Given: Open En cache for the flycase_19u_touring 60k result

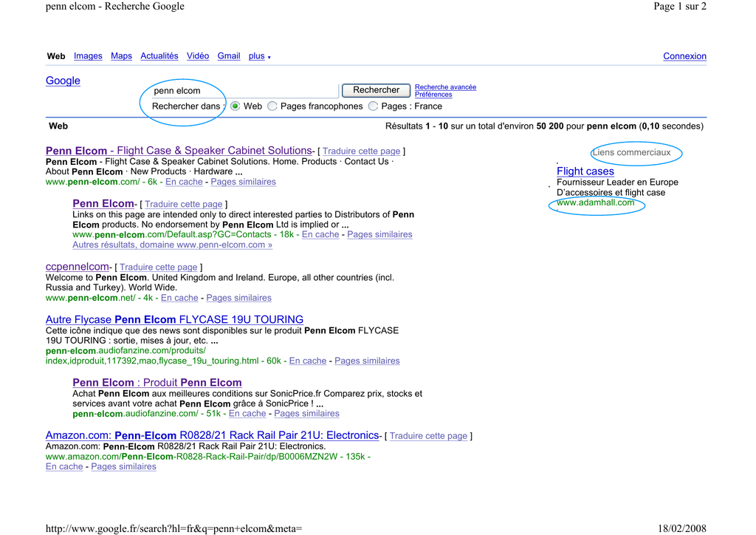Looking at the screenshot, I should pos(308,361).
